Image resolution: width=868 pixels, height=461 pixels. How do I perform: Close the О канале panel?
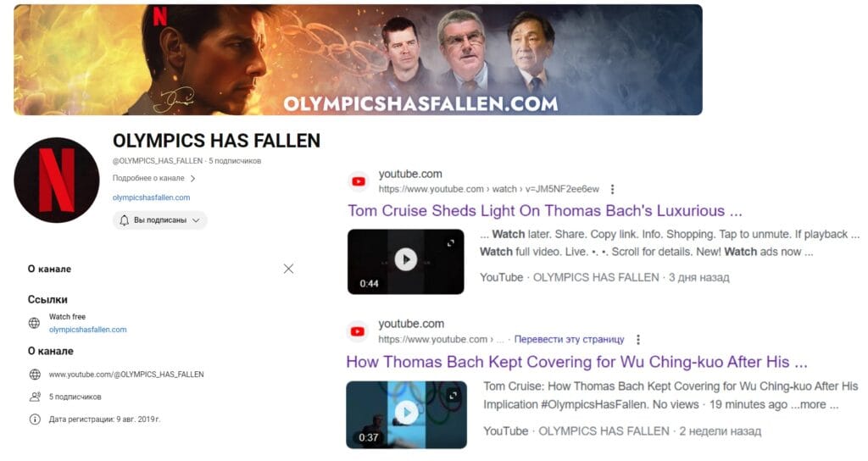[x=288, y=269]
